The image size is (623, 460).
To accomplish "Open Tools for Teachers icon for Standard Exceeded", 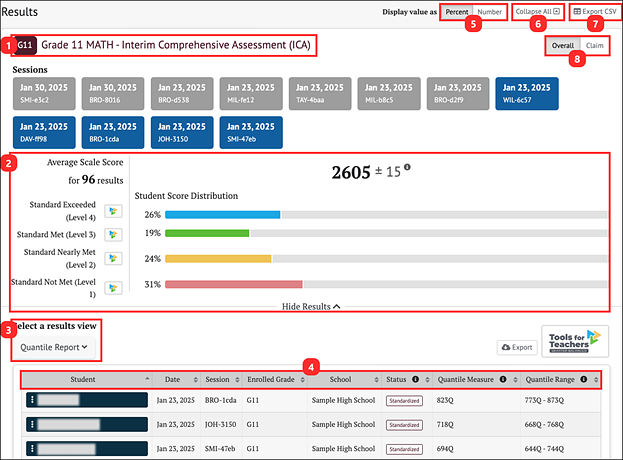I will click(112, 212).
